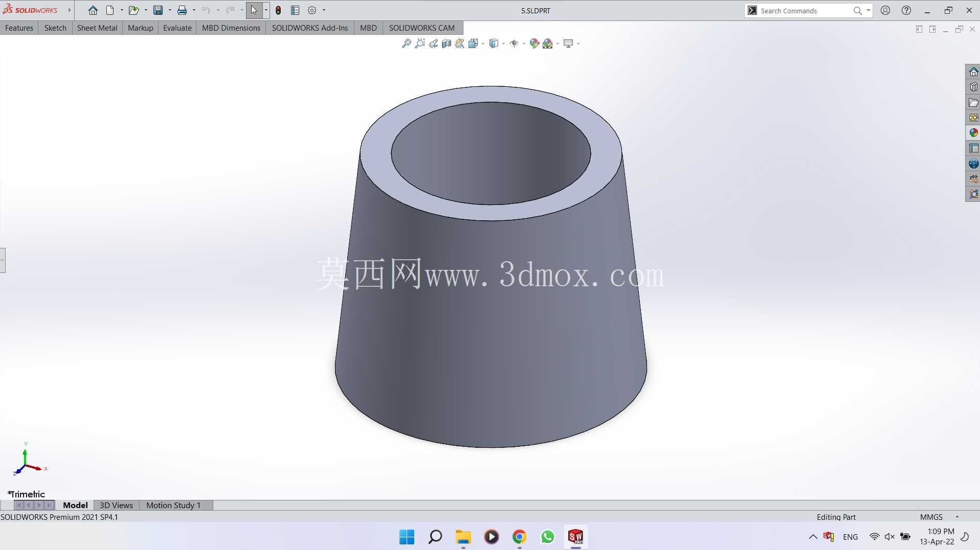Viewport: 980px width, 550px height.
Task: Change unit system MMGS in status bar
Action: pos(931,517)
